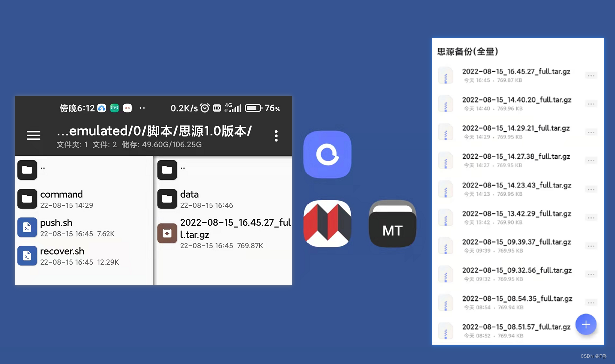Tap archive icon of 2022-08-15_08.51.57_full.tar.gz
Image resolution: width=615 pixels, height=364 pixels.
tap(445, 331)
